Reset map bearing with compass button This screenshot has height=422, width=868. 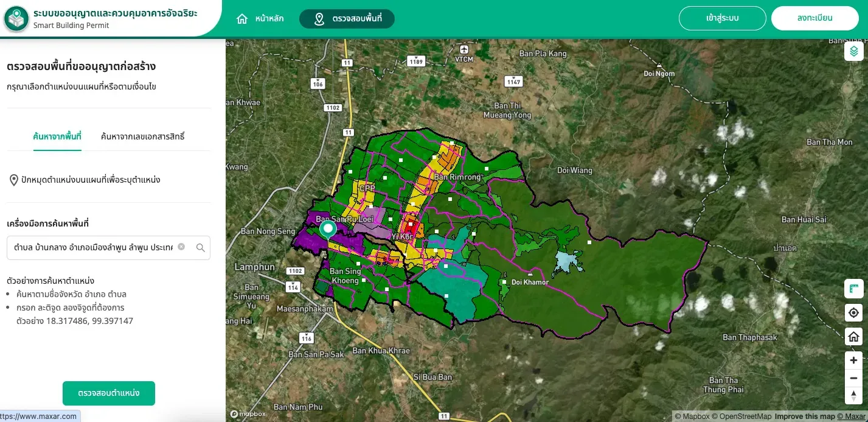[x=853, y=396]
